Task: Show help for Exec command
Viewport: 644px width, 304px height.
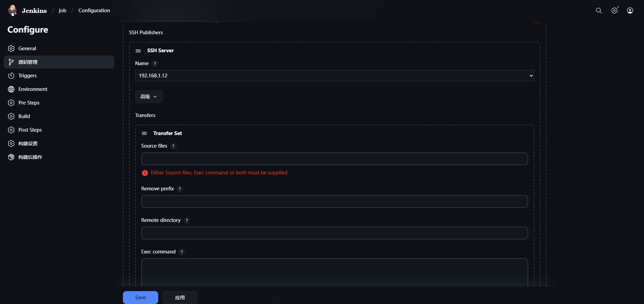Action: (182, 252)
